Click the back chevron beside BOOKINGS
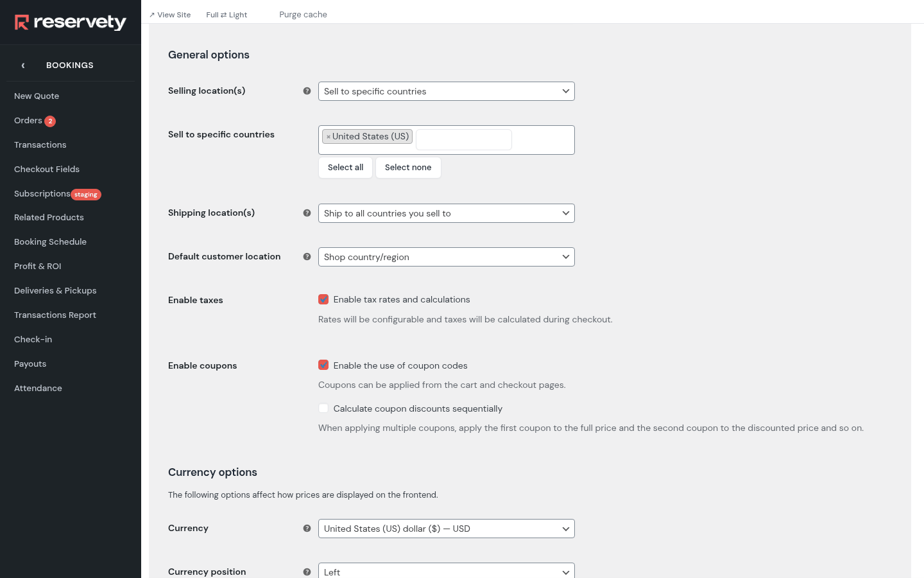 click(23, 66)
